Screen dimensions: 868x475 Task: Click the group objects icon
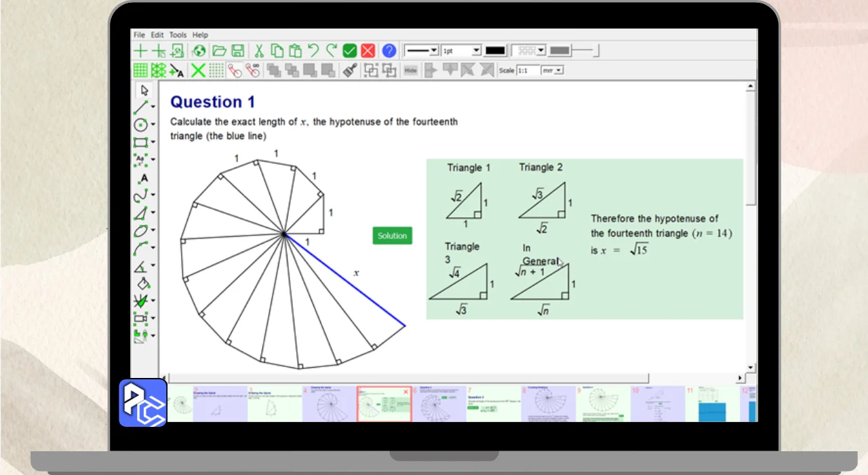[x=371, y=70]
